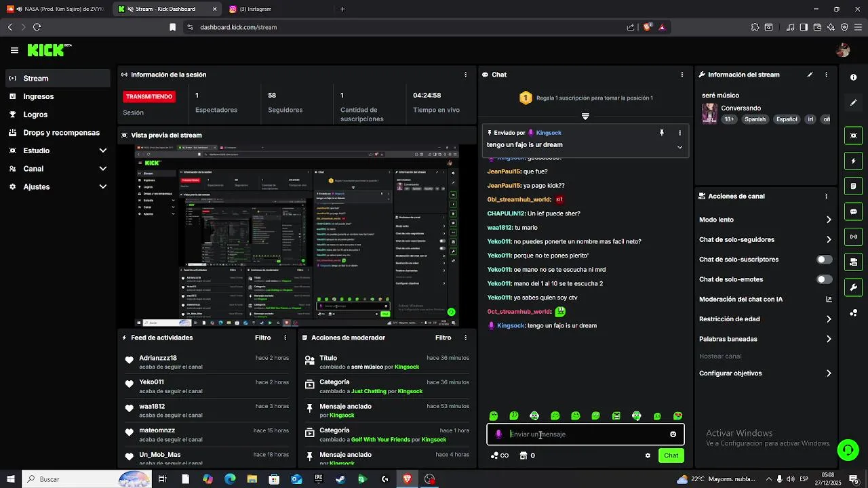Open Chat de solo-seguidores options chevron
The height and width of the screenshot is (488, 868).
[x=829, y=239]
